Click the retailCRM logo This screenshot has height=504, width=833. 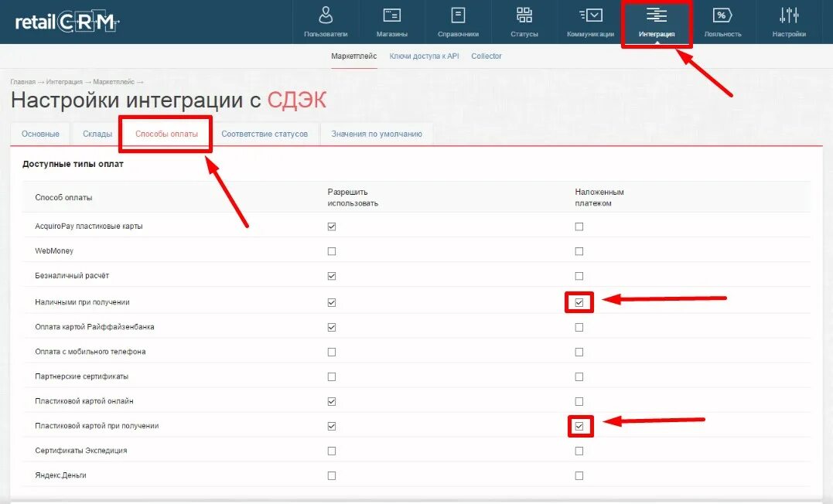click(x=67, y=22)
